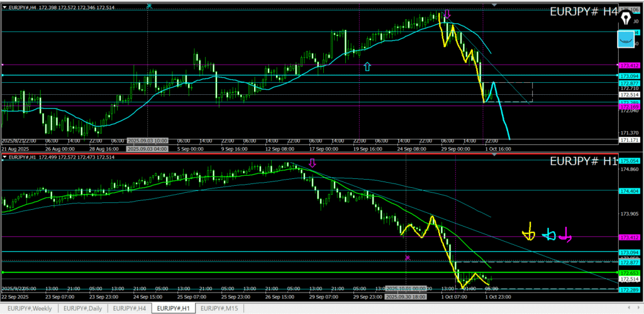Viewport: 644px width, 314px height.
Task: Click the small magenta X marker on H1 chart
Action: pyautogui.click(x=408, y=257)
